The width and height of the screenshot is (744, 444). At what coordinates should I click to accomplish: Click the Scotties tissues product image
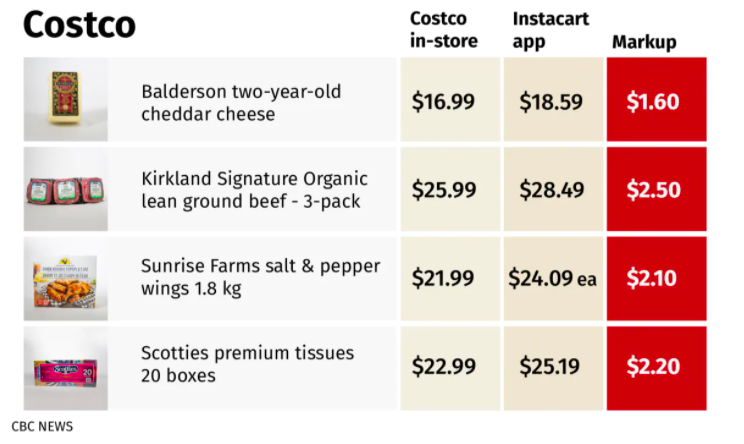[66, 367]
